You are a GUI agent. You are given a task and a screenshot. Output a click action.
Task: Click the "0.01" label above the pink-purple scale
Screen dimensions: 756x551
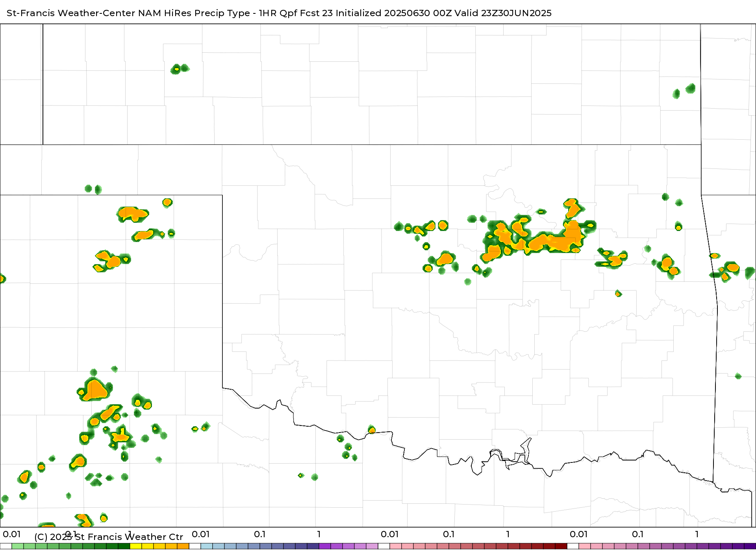tap(579, 534)
